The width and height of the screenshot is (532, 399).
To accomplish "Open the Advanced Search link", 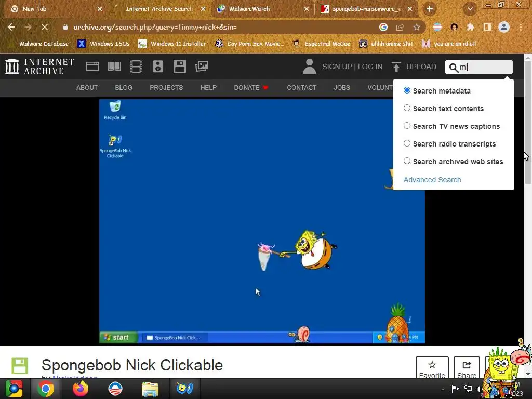I will click(x=432, y=180).
